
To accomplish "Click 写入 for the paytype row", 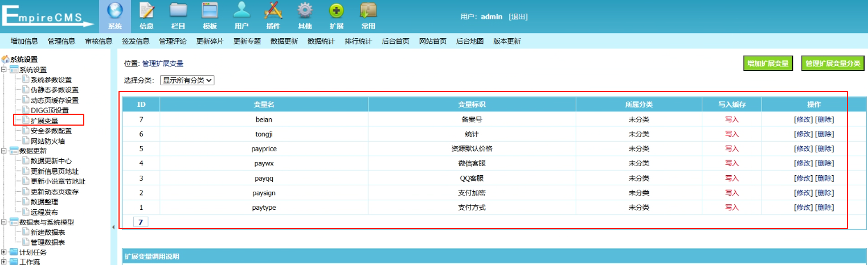I will [732, 208].
